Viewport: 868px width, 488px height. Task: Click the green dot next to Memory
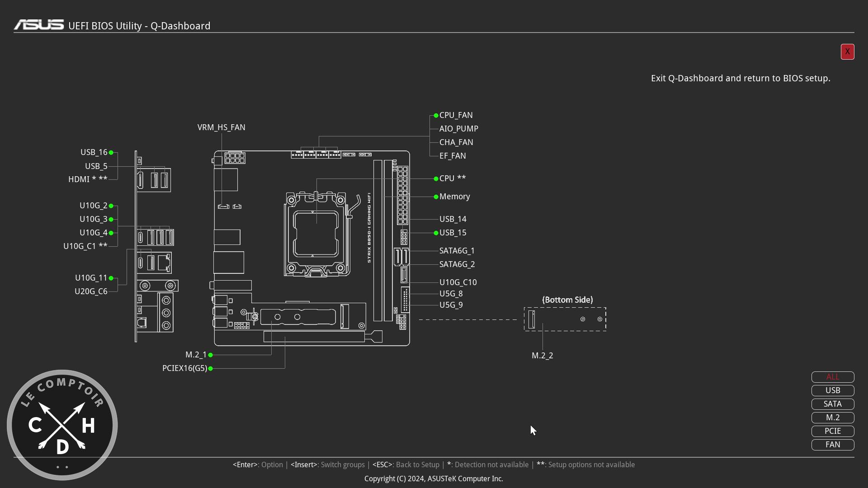[436, 197]
